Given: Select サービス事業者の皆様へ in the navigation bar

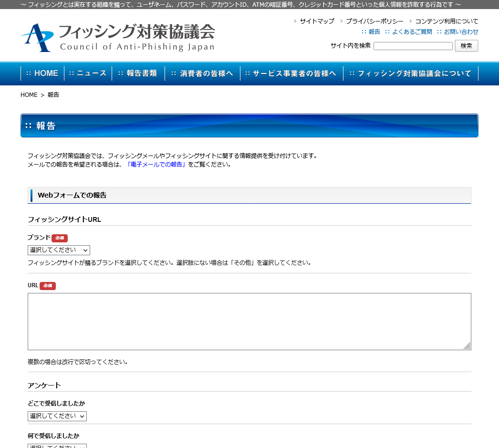Looking at the screenshot, I should tap(291, 73).
